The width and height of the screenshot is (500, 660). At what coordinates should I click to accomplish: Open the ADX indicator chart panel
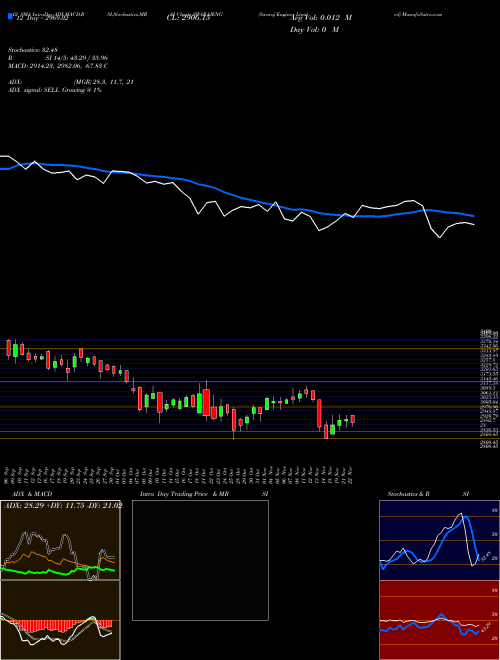[x=60, y=540]
